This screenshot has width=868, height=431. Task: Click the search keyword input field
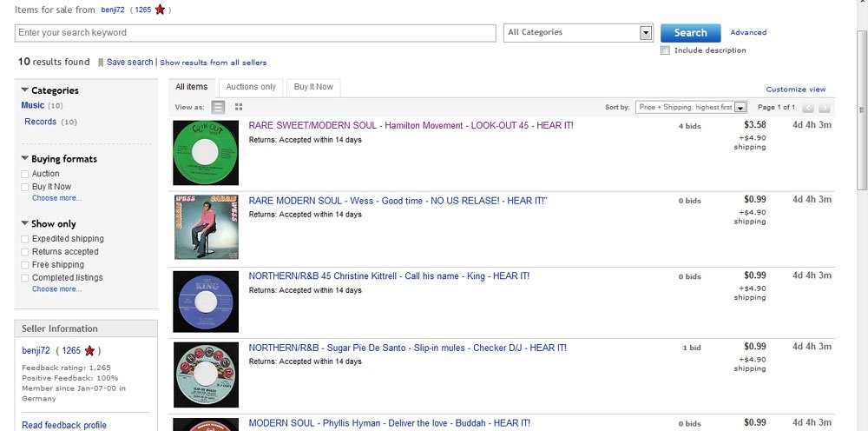[x=255, y=33]
